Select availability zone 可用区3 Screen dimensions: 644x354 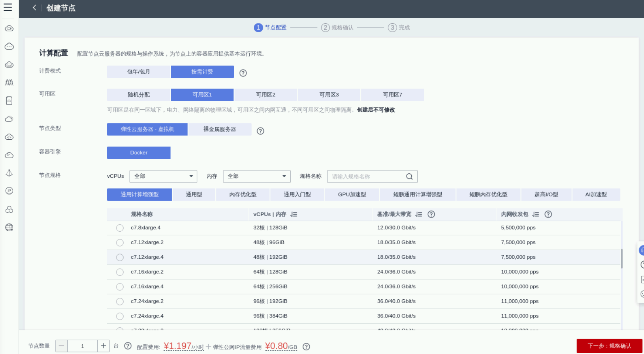tap(329, 95)
